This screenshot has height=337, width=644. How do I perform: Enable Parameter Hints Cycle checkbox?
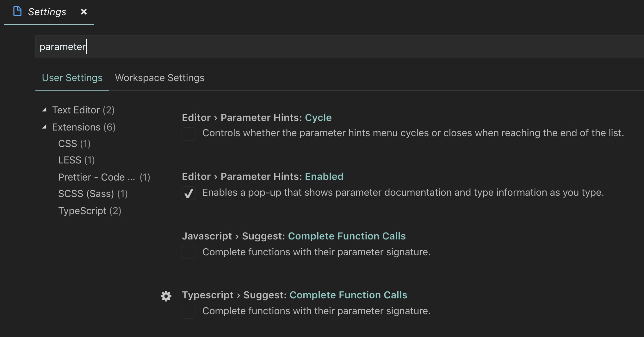189,134
